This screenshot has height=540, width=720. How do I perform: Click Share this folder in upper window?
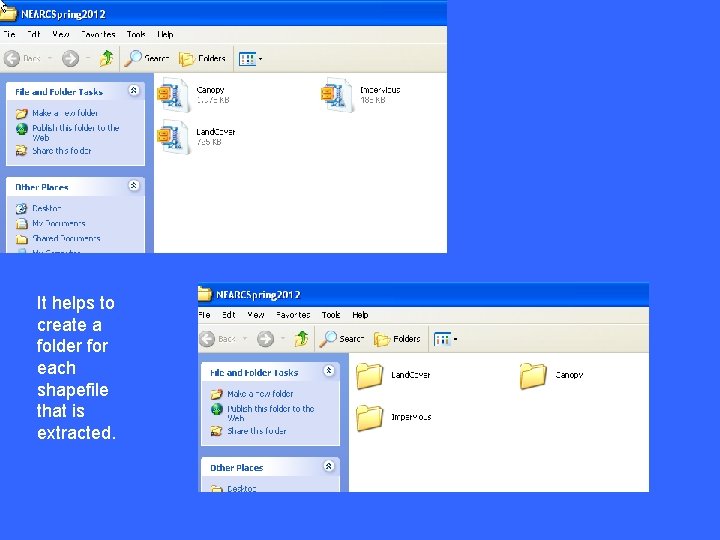[x=62, y=151]
